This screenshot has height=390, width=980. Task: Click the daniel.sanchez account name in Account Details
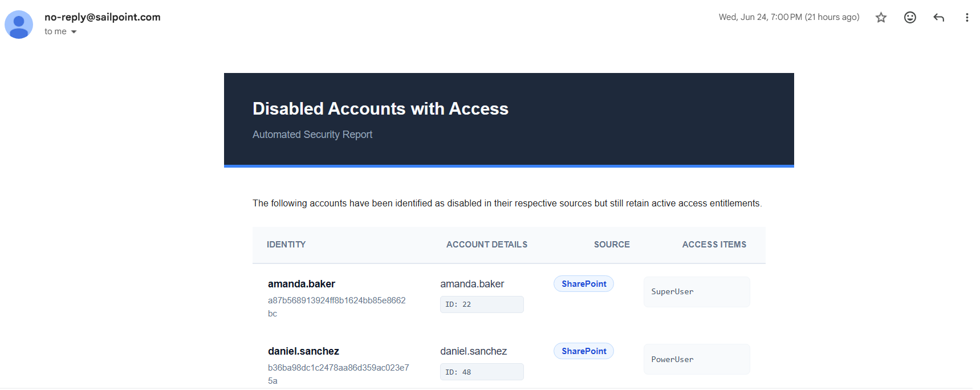tap(473, 351)
